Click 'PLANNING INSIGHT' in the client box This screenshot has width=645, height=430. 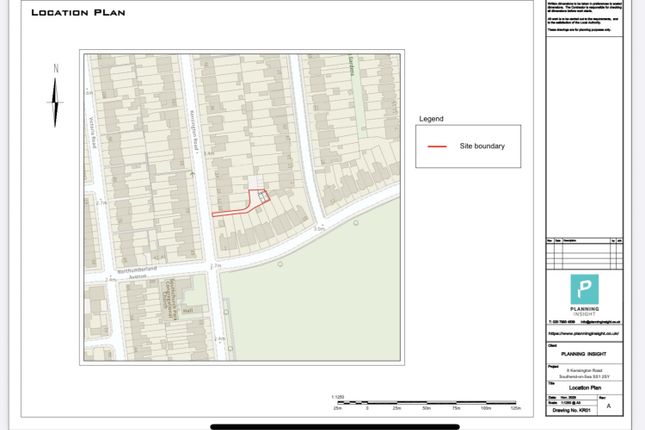coord(584,354)
